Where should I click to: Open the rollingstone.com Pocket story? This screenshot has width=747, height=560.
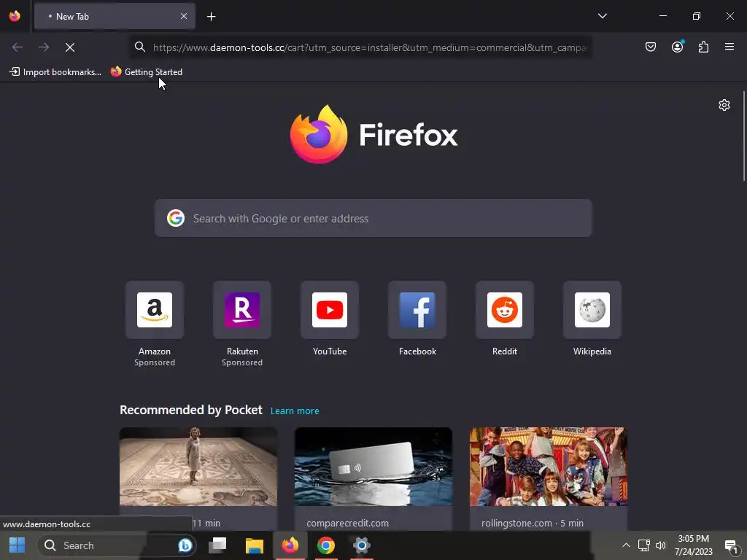549,478
